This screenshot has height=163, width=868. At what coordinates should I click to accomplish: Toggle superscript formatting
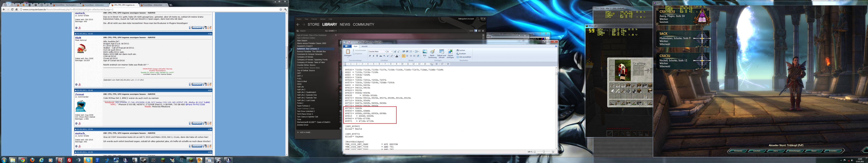tap(387, 56)
